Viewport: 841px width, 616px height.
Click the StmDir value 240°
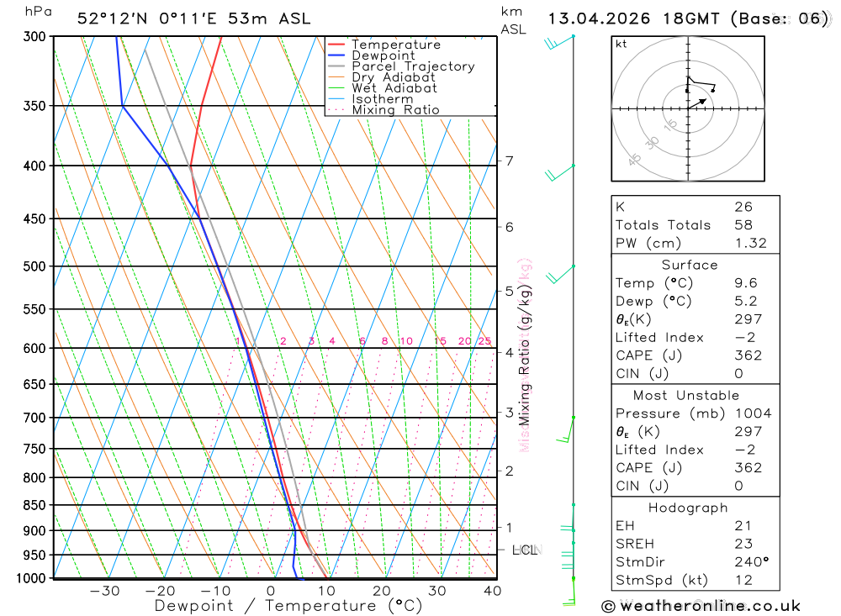coord(752,562)
